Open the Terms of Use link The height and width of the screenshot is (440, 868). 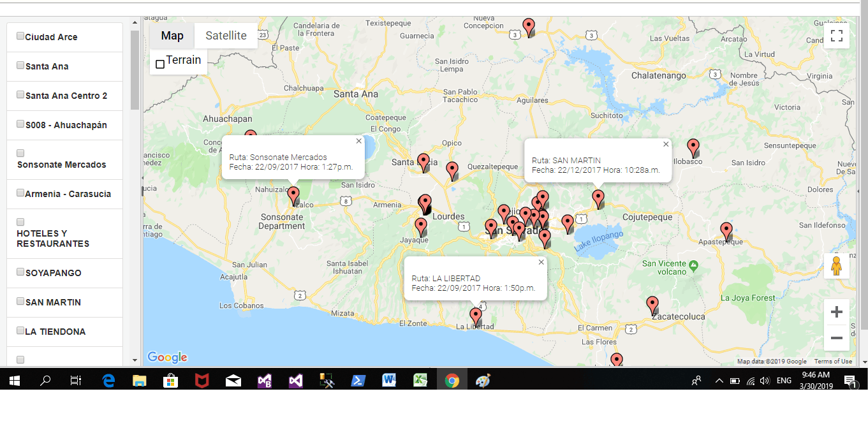(833, 362)
